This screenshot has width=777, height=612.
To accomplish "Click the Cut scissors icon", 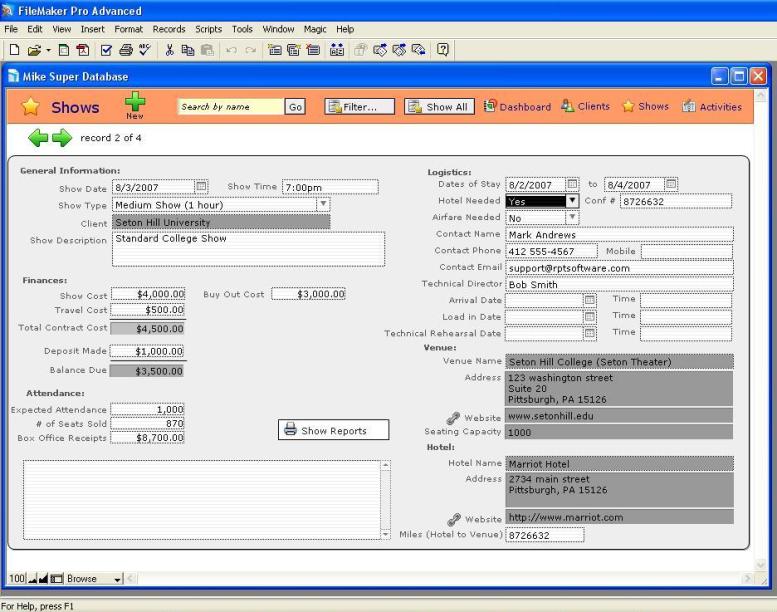I will [169, 50].
